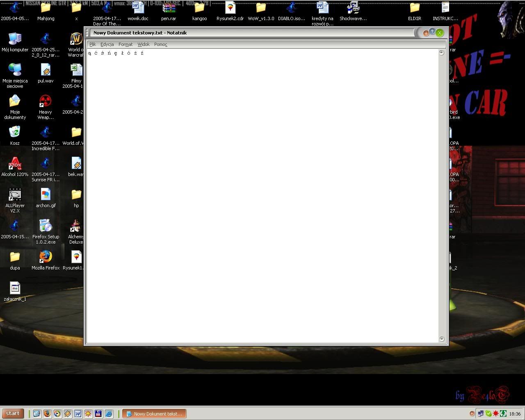Open the Edycja menu
This screenshot has height=420, width=525.
pyautogui.click(x=107, y=44)
